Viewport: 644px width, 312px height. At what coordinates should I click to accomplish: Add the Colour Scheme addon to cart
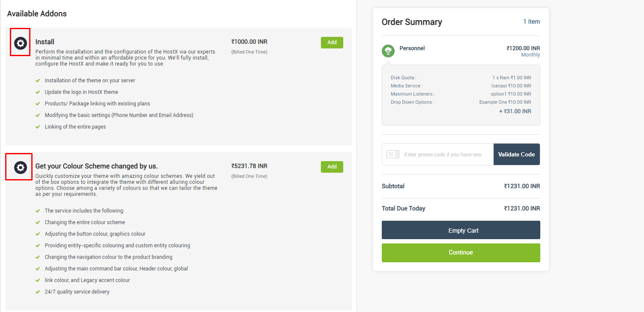click(332, 167)
